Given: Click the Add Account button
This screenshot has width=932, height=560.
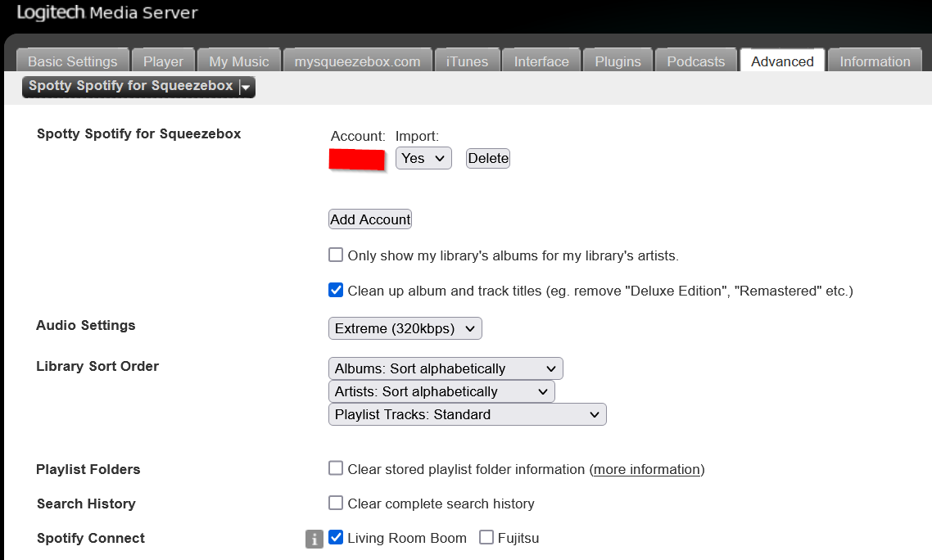Looking at the screenshot, I should point(370,219).
